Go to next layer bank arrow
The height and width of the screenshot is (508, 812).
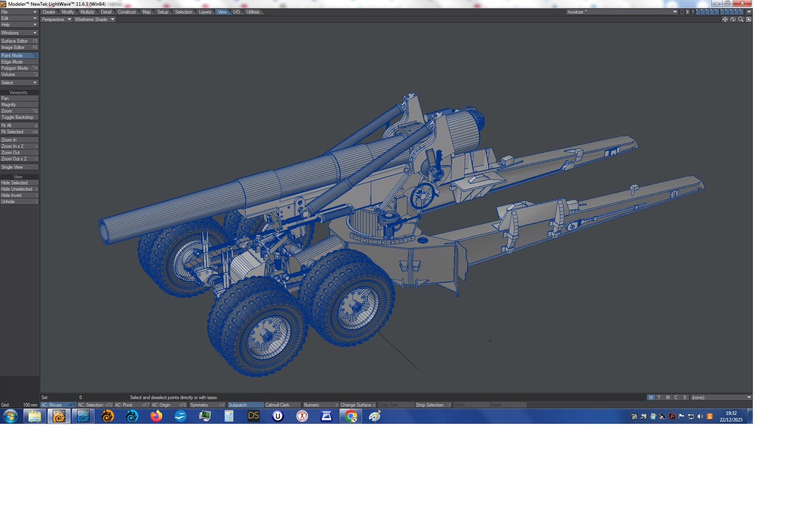pyautogui.click(x=687, y=12)
